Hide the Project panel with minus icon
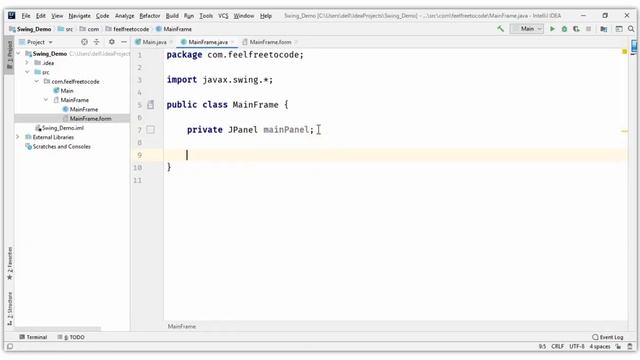The height and width of the screenshot is (360, 640). pos(124,42)
